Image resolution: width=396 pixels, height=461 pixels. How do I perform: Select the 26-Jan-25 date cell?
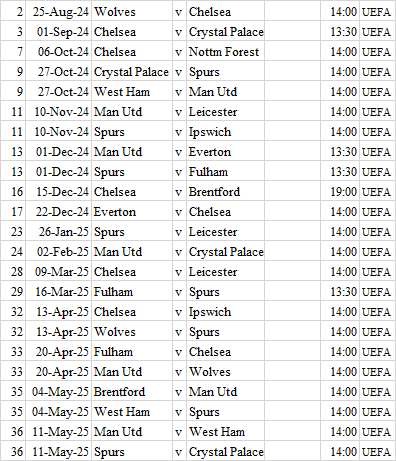(x=59, y=232)
